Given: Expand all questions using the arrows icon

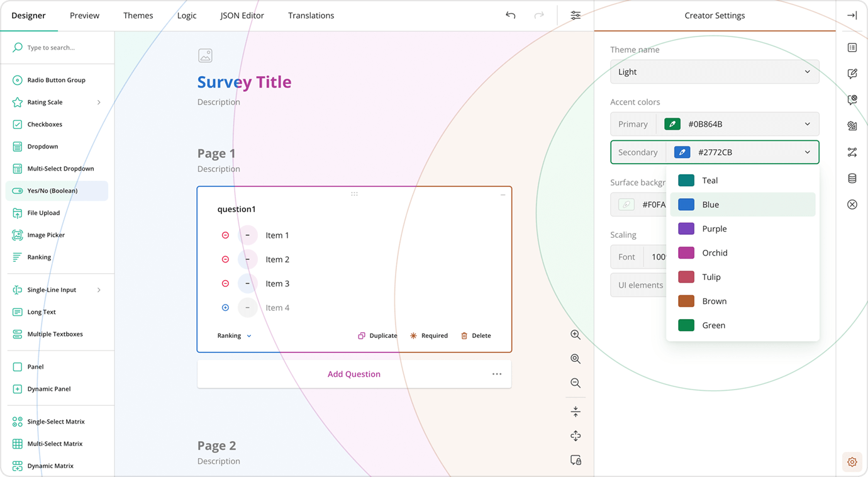Looking at the screenshot, I should [575, 435].
